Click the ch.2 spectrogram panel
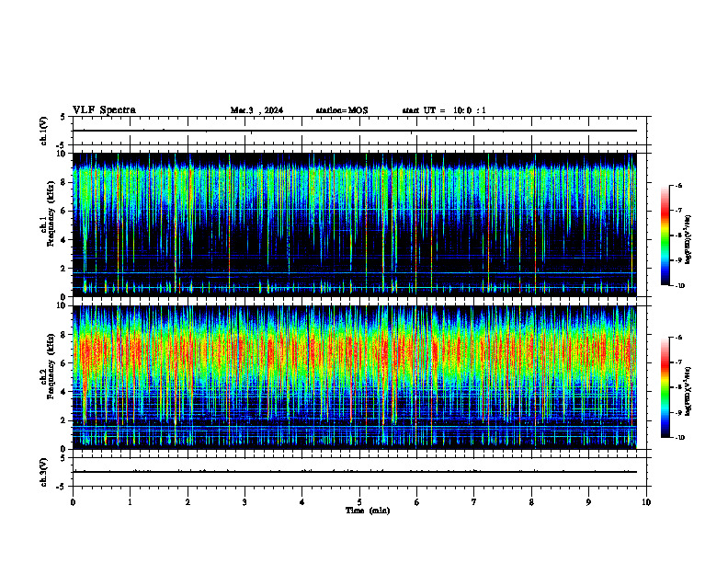 [355, 377]
